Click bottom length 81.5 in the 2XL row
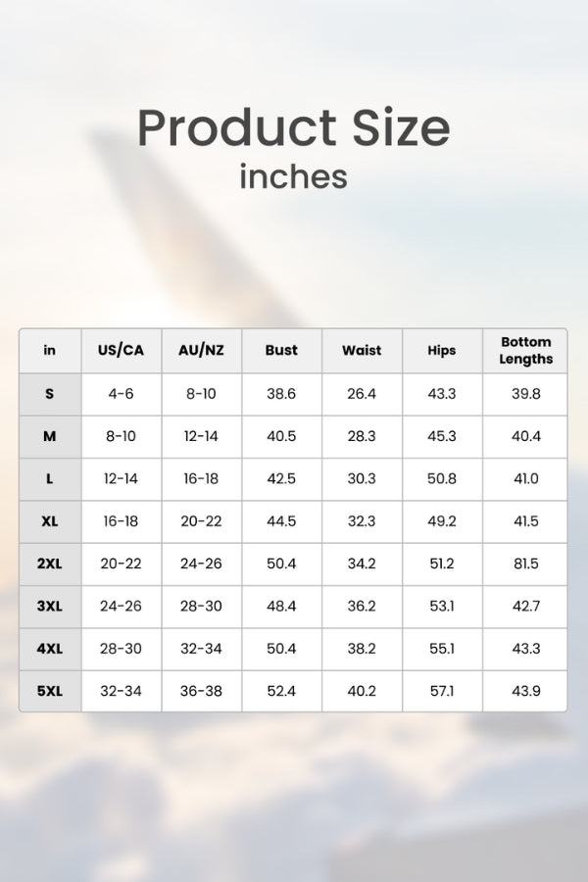Image resolution: width=588 pixels, height=882 pixels. tap(525, 563)
